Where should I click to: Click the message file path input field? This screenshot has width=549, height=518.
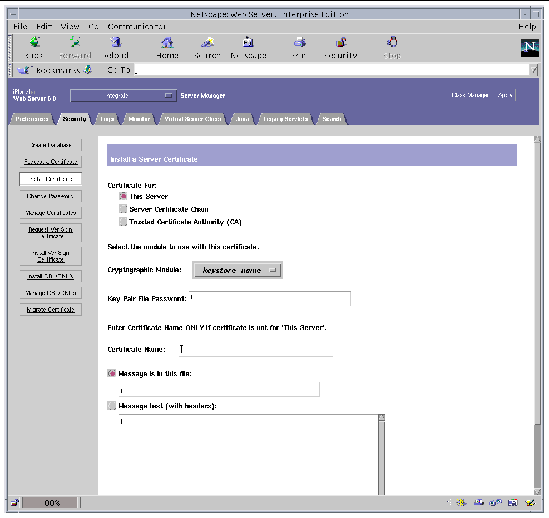pos(219,389)
